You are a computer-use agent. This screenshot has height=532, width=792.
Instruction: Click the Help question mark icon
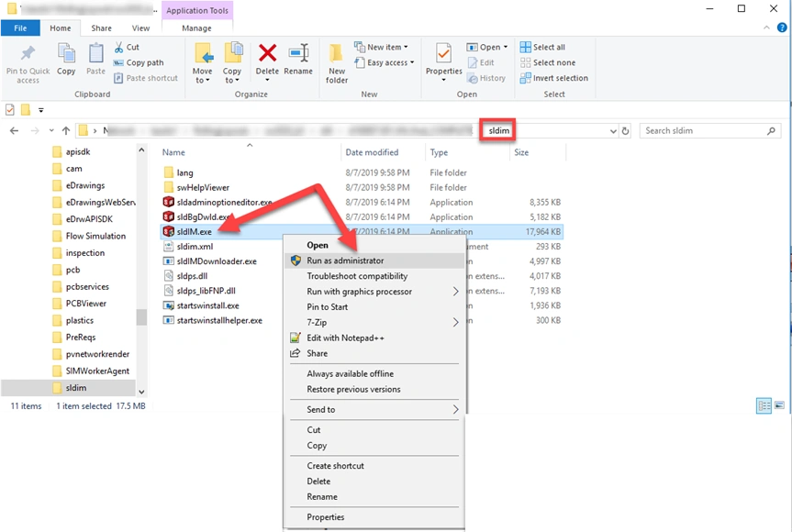pos(782,28)
